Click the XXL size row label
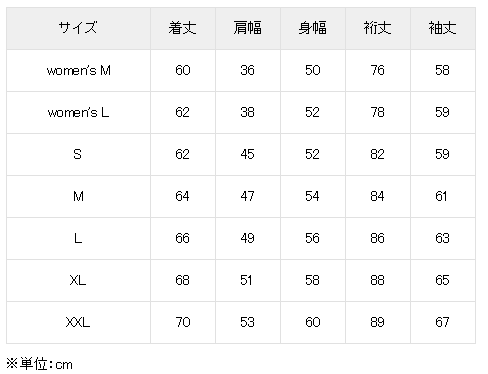 [x=78, y=323]
